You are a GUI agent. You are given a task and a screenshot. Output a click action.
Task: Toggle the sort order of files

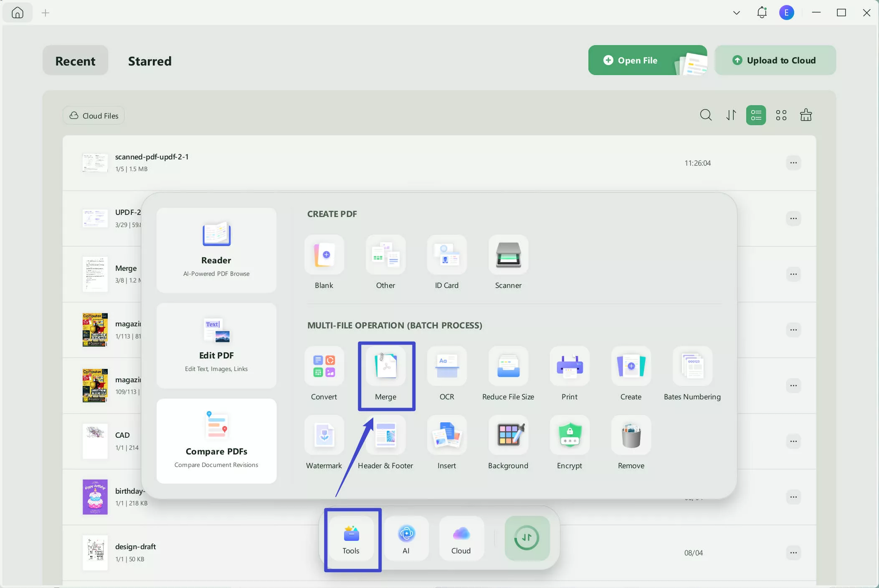point(731,115)
